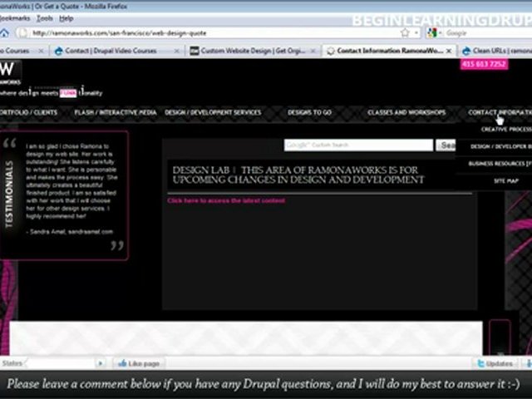Switch to the Contact | Drupal Video Courses tab

pos(116,51)
